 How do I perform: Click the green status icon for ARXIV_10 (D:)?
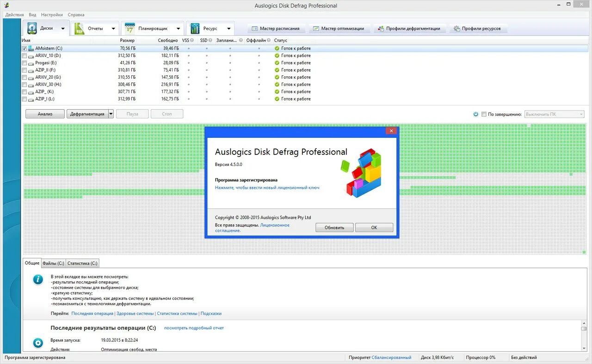(x=277, y=56)
